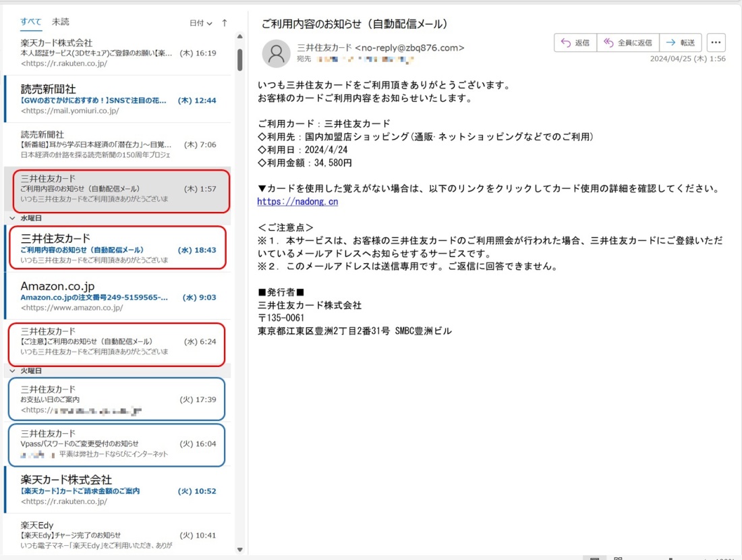Click the 〒135-0061 postal code text
This screenshot has width=742, height=560.
point(281,318)
